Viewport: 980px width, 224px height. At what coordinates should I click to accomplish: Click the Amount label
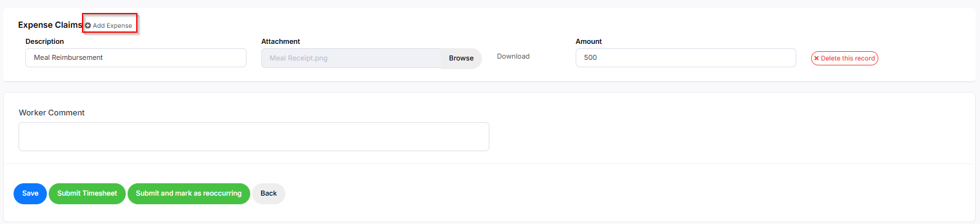point(589,41)
